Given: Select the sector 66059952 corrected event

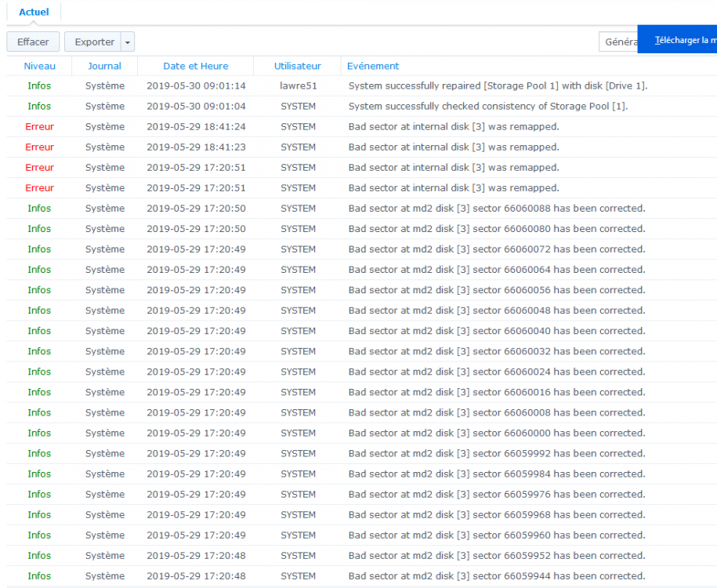Looking at the screenshot, I should coord(362,556).
